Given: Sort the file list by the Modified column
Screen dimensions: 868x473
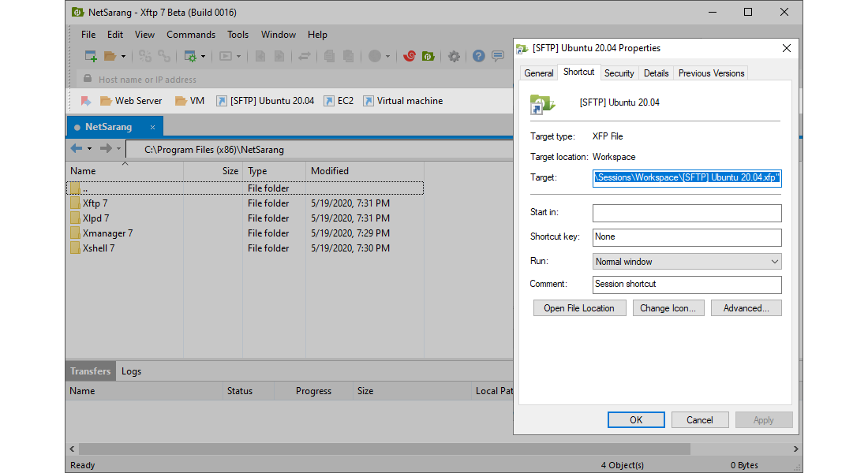Looking at the screenshot, I should 365,171.
